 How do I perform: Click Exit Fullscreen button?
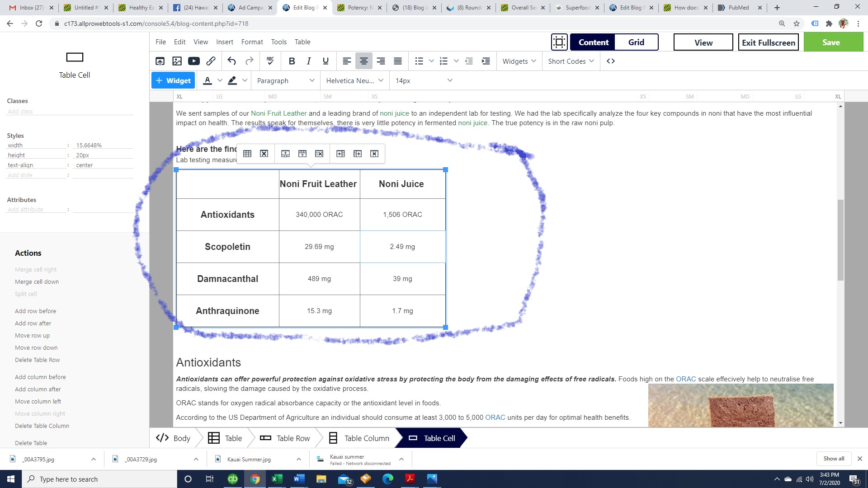point(769,42)
